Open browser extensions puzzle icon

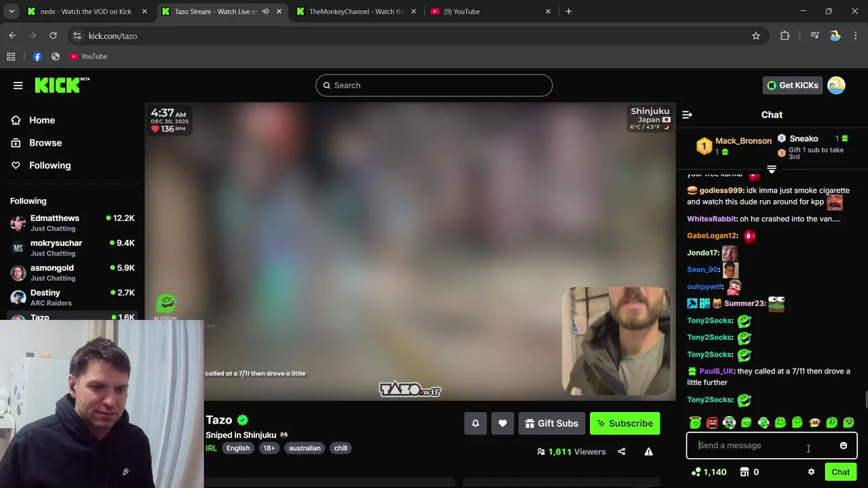pyautogui.click(x=785, y=36)
